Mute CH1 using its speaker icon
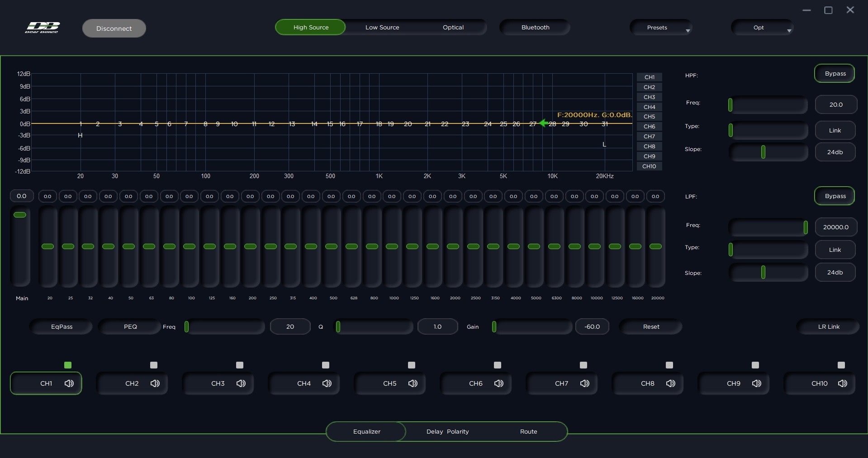The image size is (868, 458). (x=69, y=383)
